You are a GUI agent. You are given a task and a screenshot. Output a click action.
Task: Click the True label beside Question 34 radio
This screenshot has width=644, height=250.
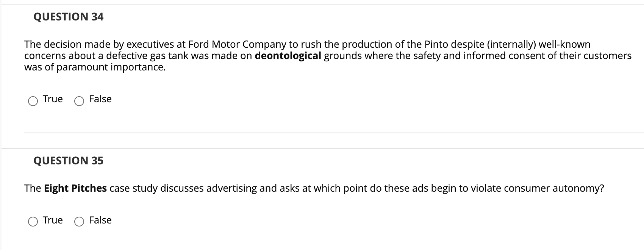tap(53, 99)
